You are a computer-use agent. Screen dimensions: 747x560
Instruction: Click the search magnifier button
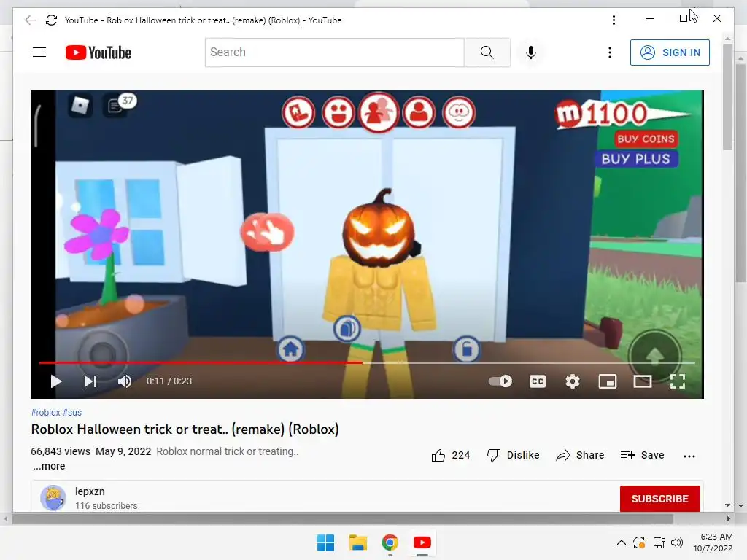pyautogui.click(x=487, y=52)
